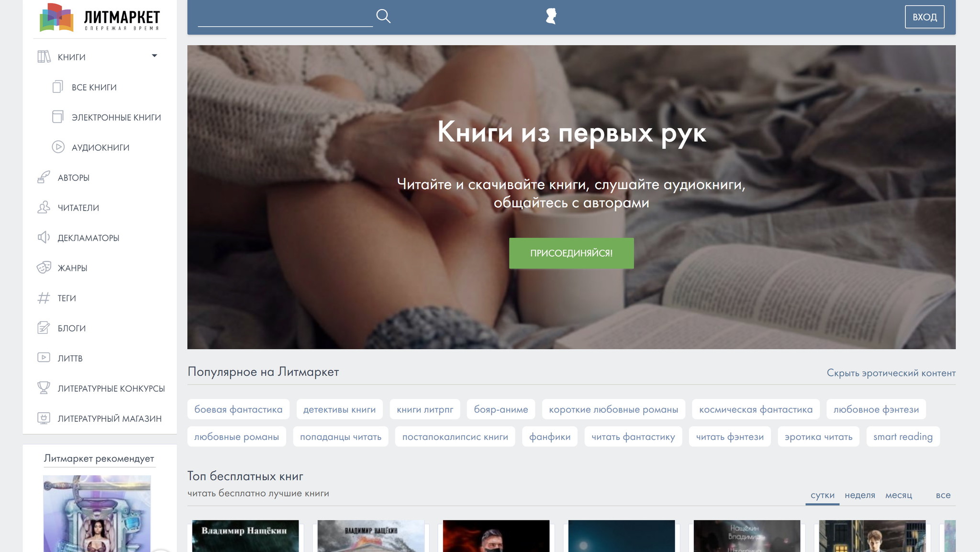Select короткие любовные романы tag

613,409
